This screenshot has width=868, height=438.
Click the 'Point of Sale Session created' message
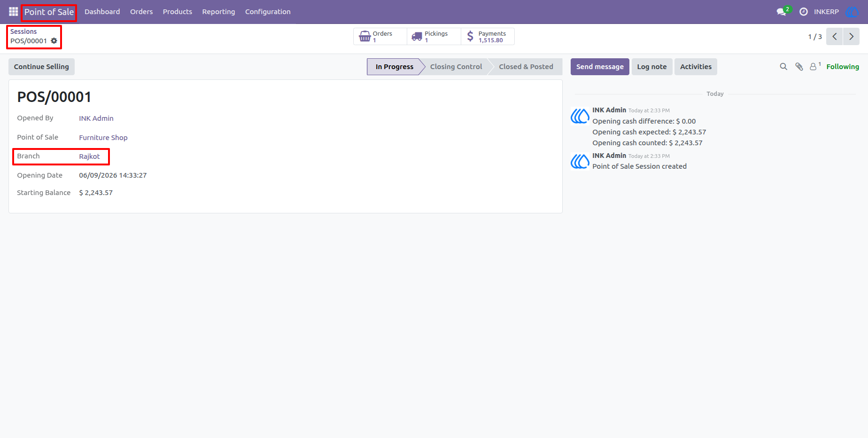click(639, 166)
